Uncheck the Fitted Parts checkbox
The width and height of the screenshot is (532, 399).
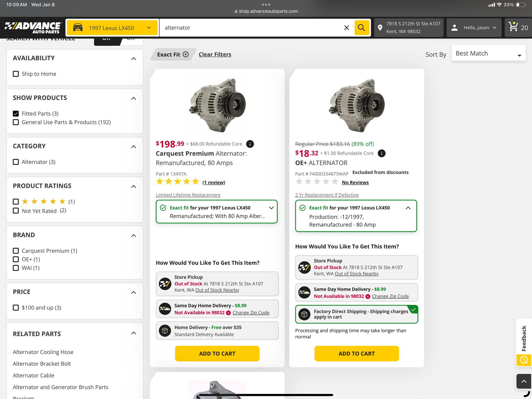pyautogui.click(x=16, y=113)
